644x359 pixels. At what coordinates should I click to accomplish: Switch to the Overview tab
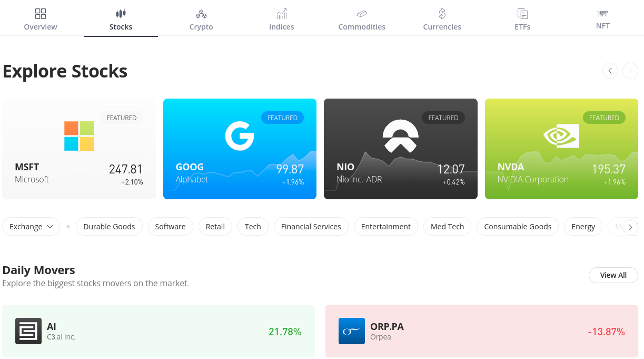41,20
